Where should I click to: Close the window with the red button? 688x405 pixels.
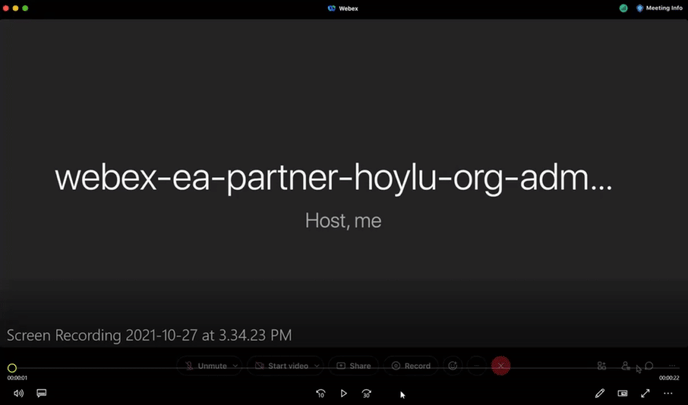coord(6,8)
